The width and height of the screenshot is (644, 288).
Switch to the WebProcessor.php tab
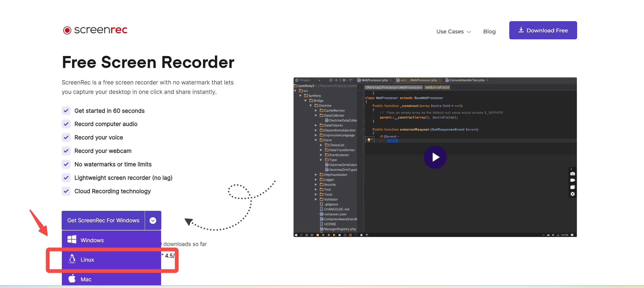click(374, 80)
